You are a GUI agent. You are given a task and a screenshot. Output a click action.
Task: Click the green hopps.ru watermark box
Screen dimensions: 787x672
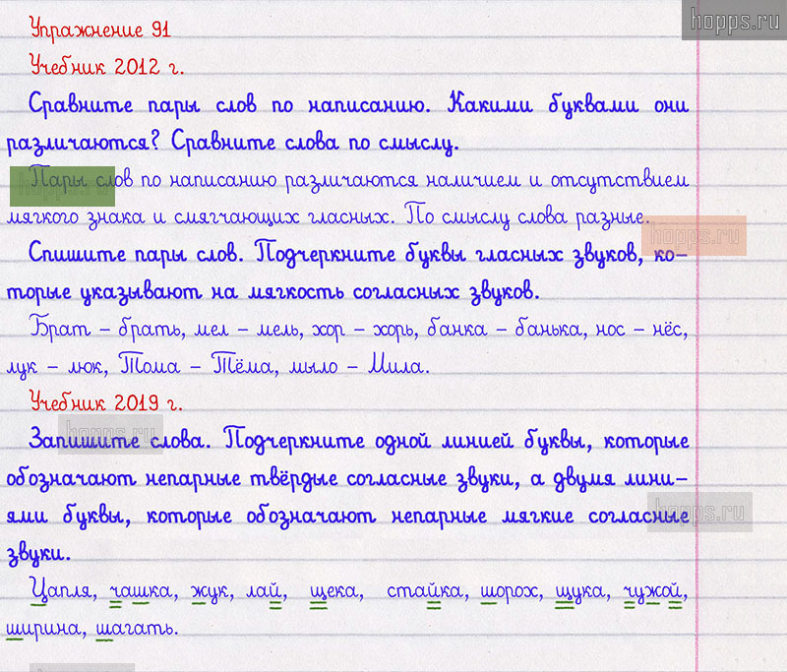63,185
